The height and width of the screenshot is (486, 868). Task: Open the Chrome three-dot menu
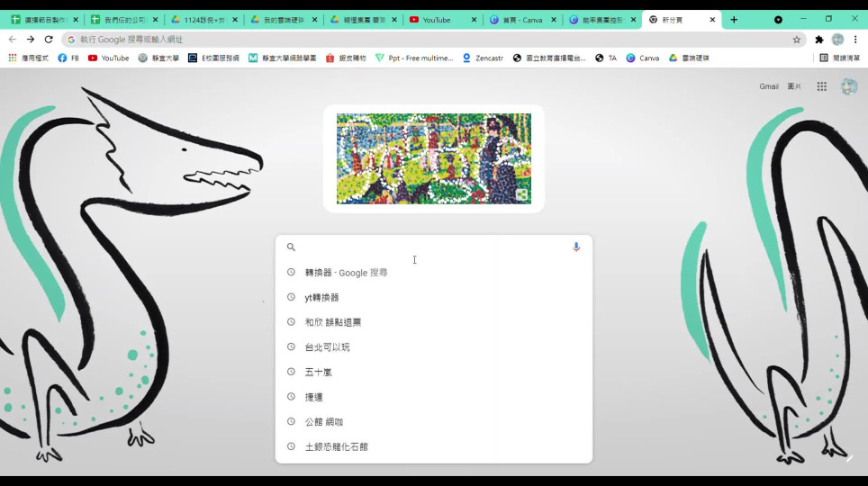[855, 40]
